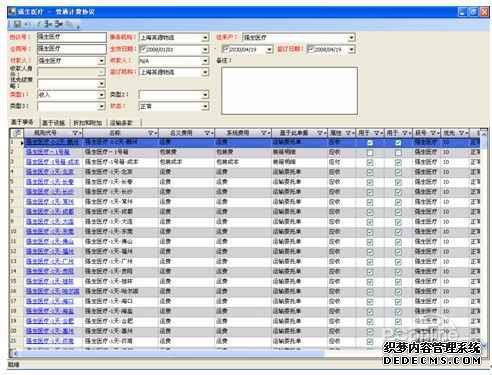Image resolution: width=492 pixels, height=375 pixels.
Task: Open the 事务机构 dropdown
Action: tap(205, 38)
